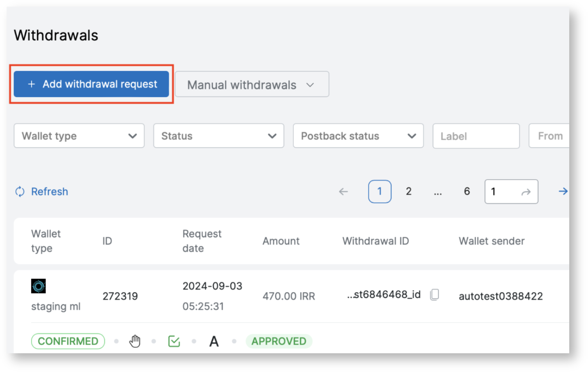
Task: Click the go-to-page curved arrow icon
Action: coord(526,192)
